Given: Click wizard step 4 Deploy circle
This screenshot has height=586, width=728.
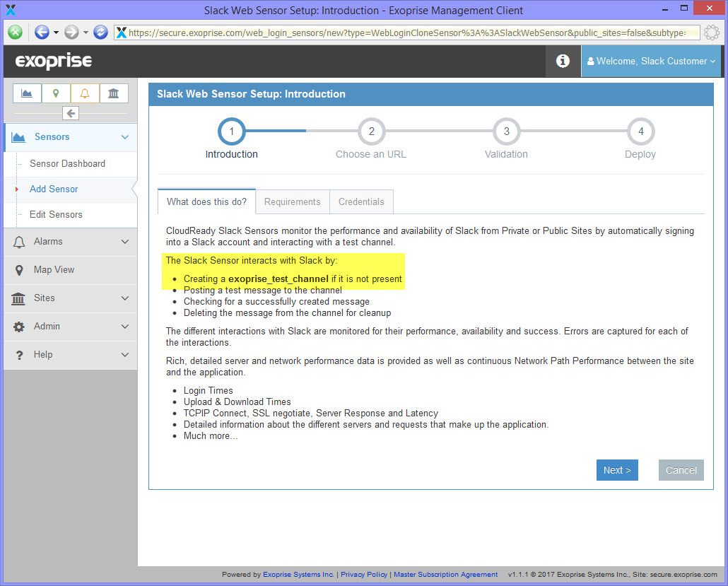Looking at the screenshot, I should click(x=641, y=131).
